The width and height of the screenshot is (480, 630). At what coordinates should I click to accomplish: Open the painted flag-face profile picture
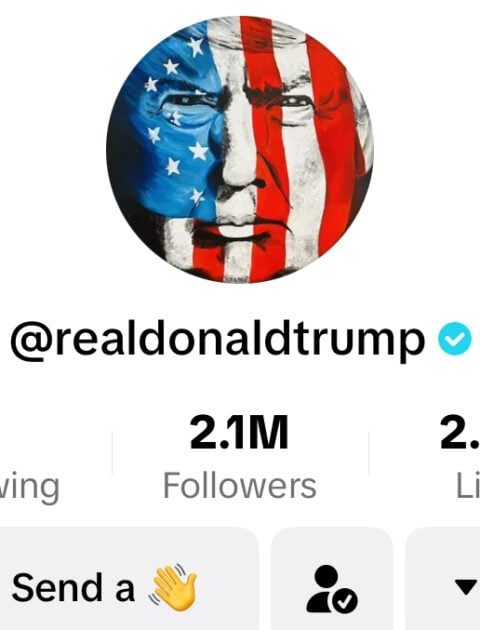[x=240, y=149]
